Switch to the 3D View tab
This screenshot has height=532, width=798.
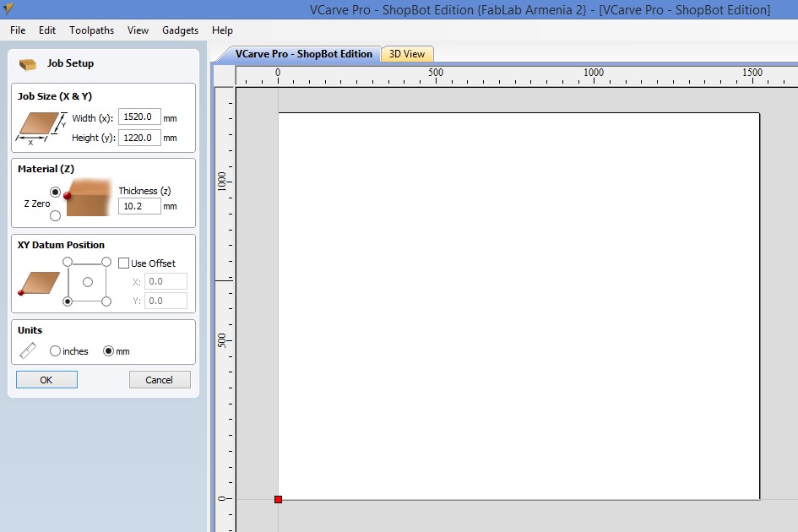407,54
